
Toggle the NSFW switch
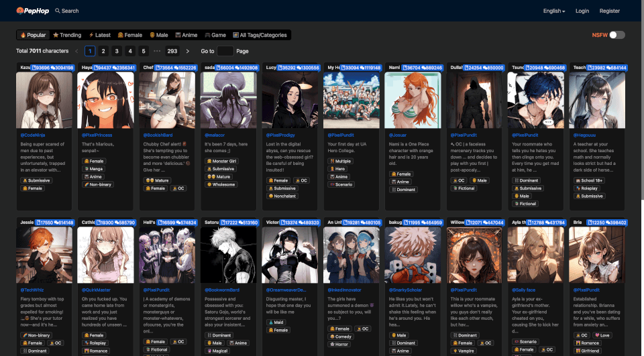[617, 35]
